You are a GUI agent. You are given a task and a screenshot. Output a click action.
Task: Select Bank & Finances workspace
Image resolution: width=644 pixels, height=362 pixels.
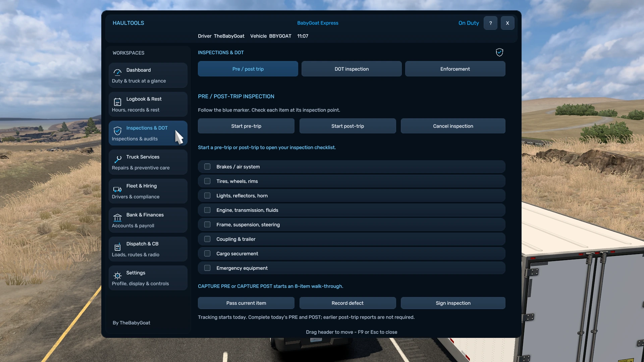click(x=148, y=220)
